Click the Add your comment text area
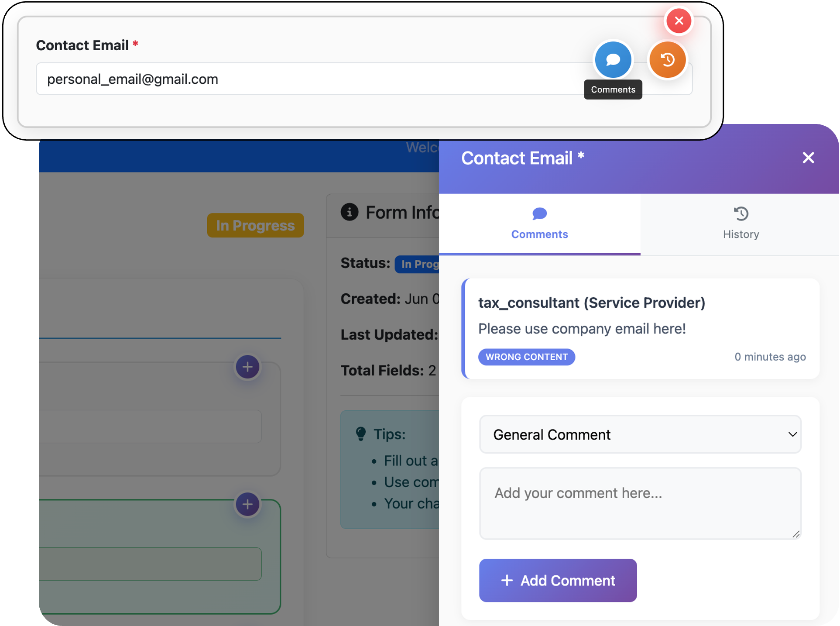The image size is (840, 626). [640, 503]
